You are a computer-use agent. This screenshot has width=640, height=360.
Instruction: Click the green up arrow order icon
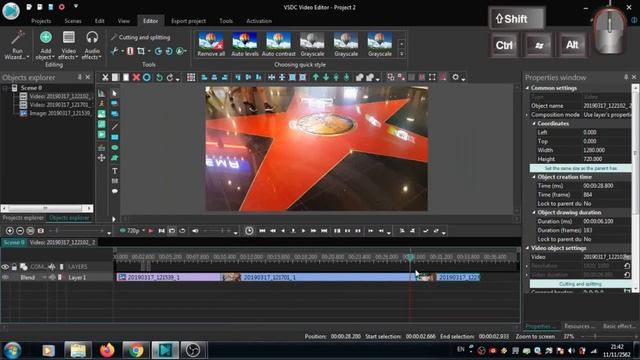pyautogui.click(x=316, y=77)
